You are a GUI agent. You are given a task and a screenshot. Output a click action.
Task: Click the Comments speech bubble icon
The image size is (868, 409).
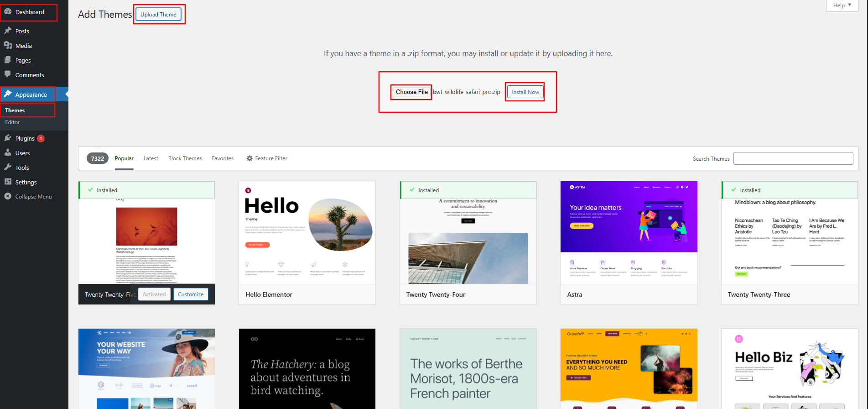8,74
